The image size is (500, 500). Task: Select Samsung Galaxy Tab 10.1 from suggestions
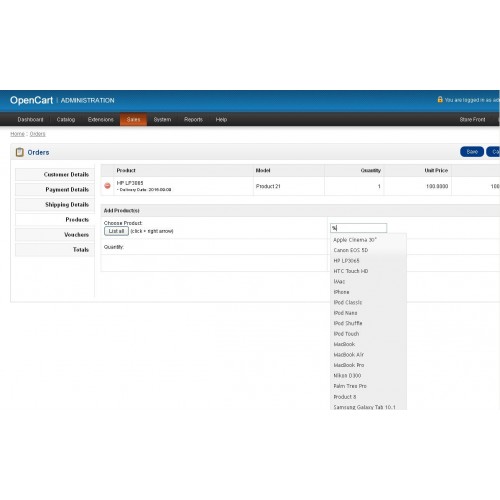coord(368,406)
